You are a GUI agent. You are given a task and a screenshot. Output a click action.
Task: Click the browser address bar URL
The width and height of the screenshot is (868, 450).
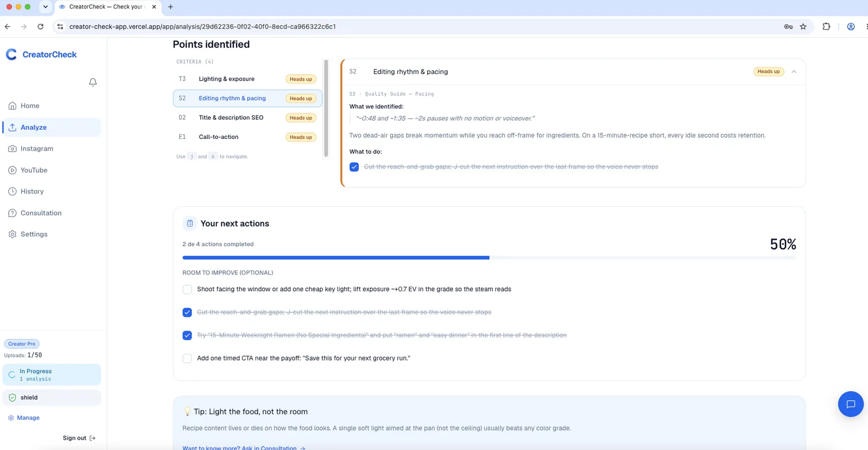click(x=203, y=27)
